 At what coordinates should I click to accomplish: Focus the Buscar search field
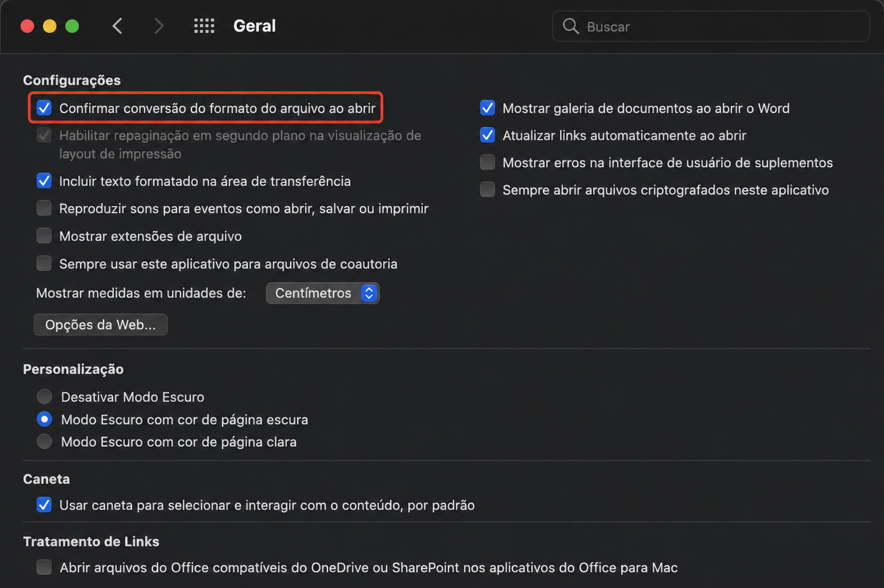711,26
